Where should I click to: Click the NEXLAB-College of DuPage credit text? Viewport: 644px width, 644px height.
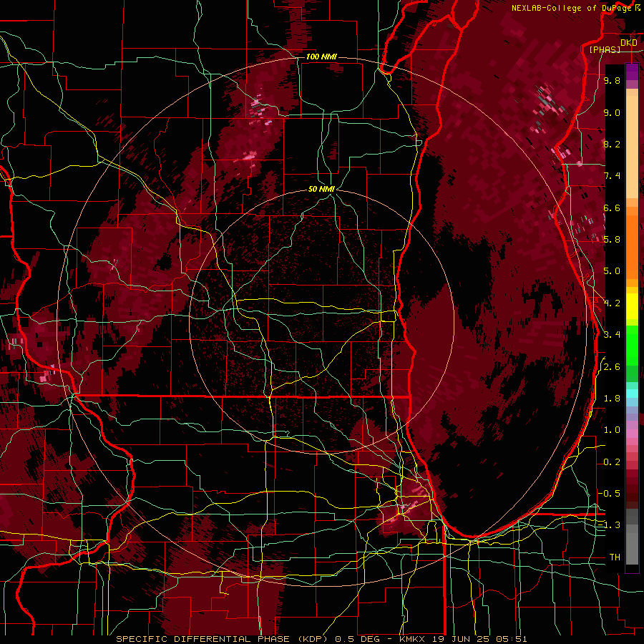click(x=571, y=8)
